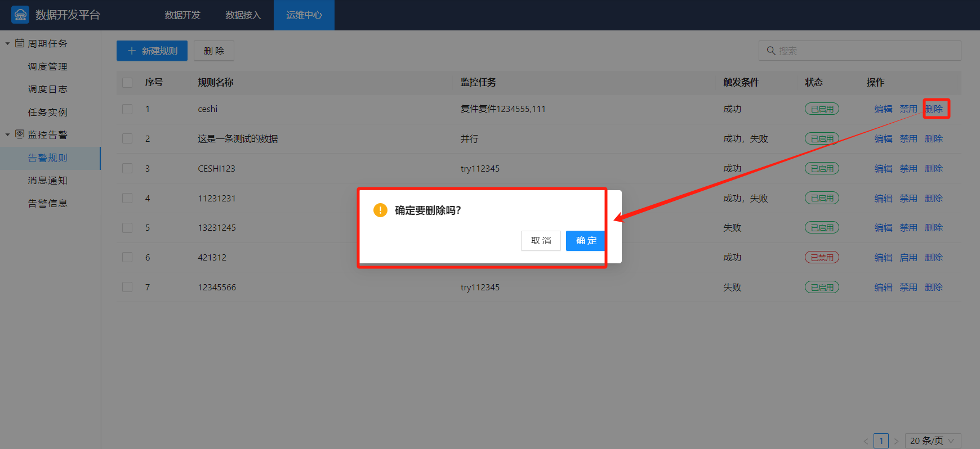Click the next page arrow icon
The image size is (980, 449).
[x=896, y=441]
